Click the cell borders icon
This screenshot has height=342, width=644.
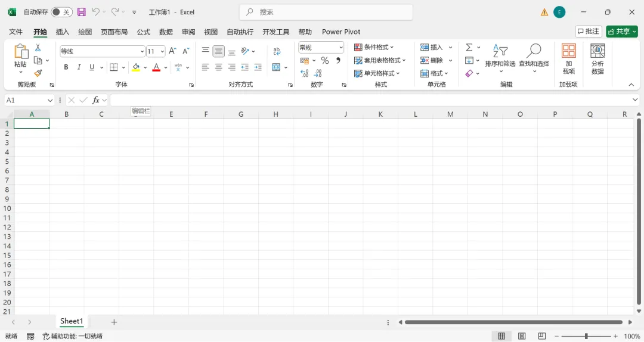[114, 67]
